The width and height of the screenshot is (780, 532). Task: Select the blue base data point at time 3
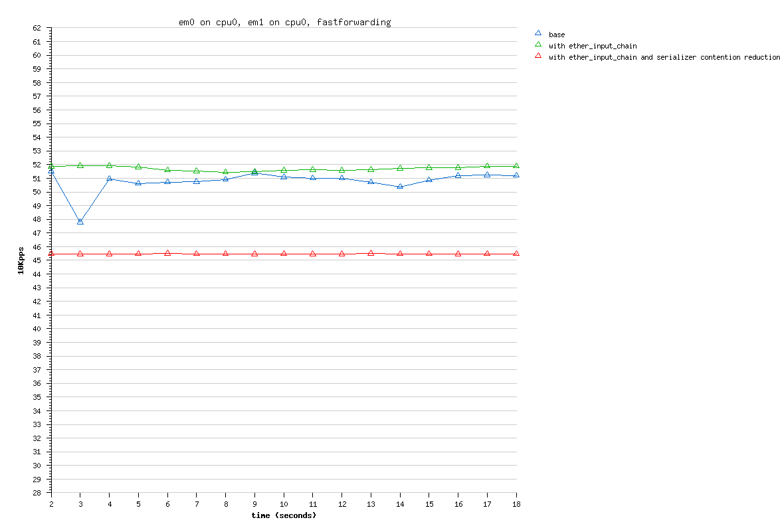click(80, 221)
